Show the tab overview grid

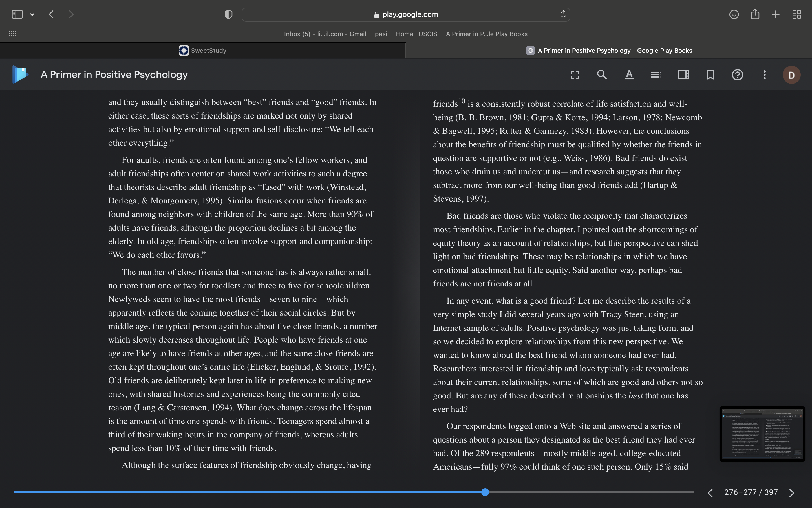tap(796, 14)
